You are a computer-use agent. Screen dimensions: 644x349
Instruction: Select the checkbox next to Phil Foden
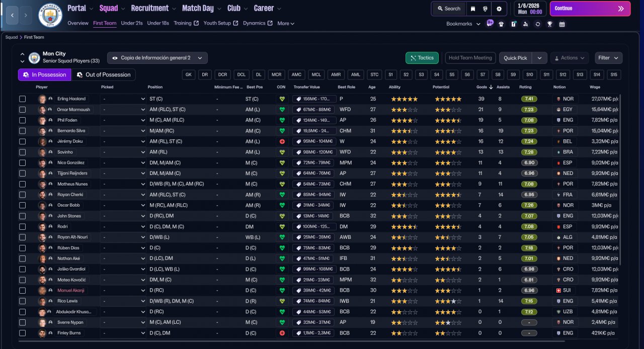(22, 120)
